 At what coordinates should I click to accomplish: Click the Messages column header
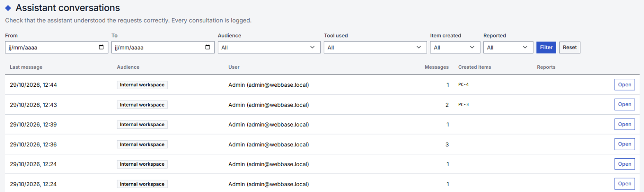(x=437, y=67)
